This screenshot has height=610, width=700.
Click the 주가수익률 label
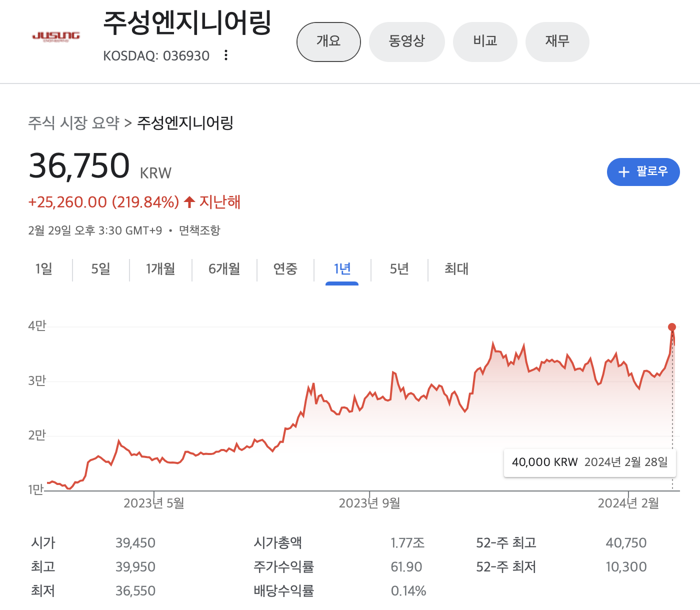coord(284,567)
